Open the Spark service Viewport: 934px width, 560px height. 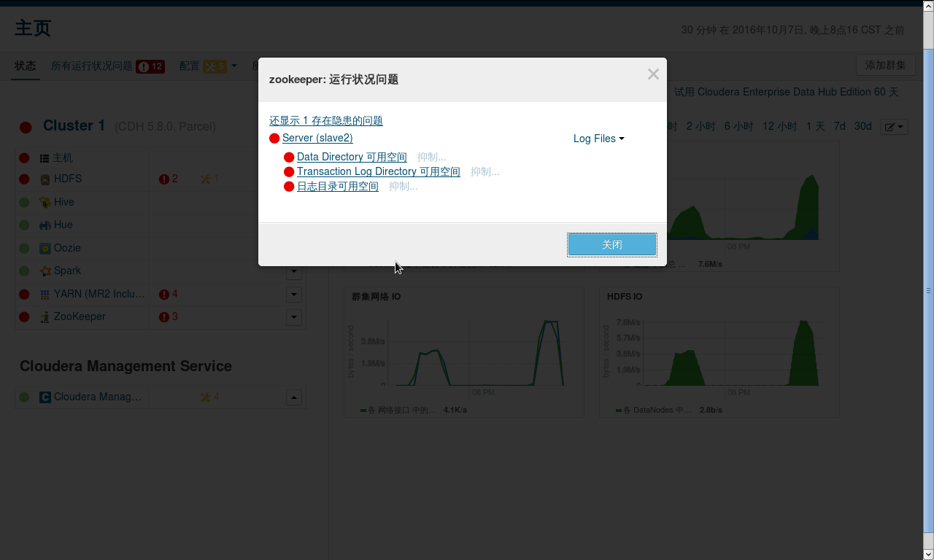(68, 271)
